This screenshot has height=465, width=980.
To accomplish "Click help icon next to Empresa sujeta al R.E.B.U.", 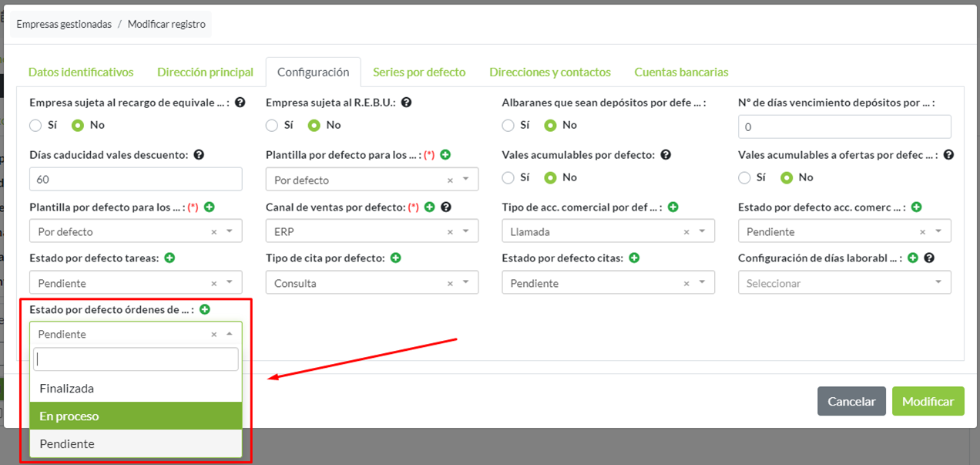I will coord(406,102).
